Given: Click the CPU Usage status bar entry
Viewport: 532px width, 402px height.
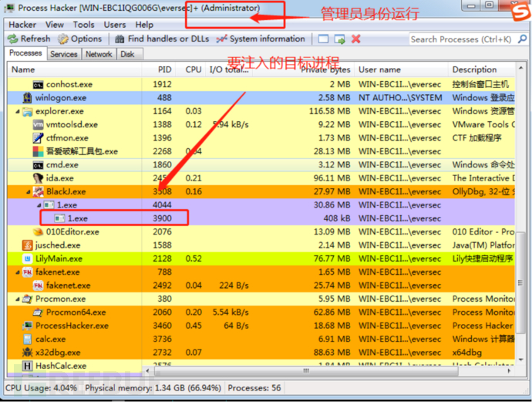Looking at the screenshot, I should (42, 388).
